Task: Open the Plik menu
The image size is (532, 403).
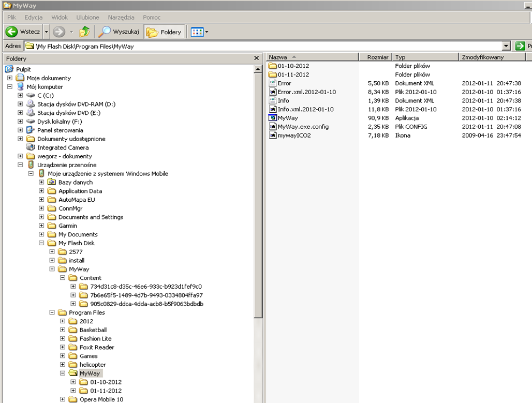Action: 11,17
